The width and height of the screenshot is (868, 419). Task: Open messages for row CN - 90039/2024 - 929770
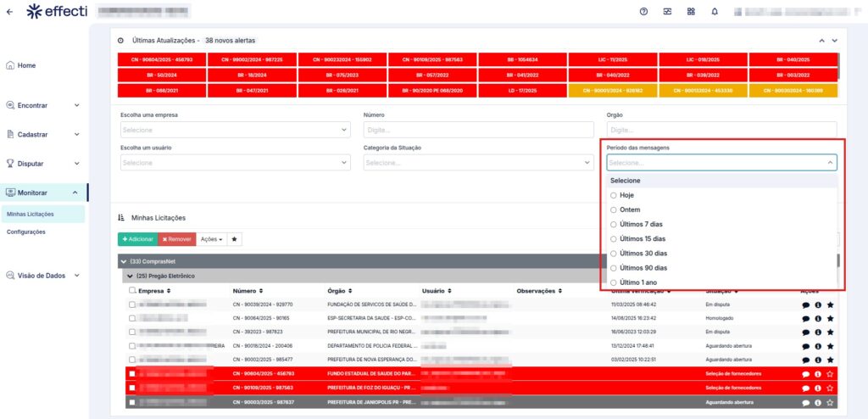(806, 304)
